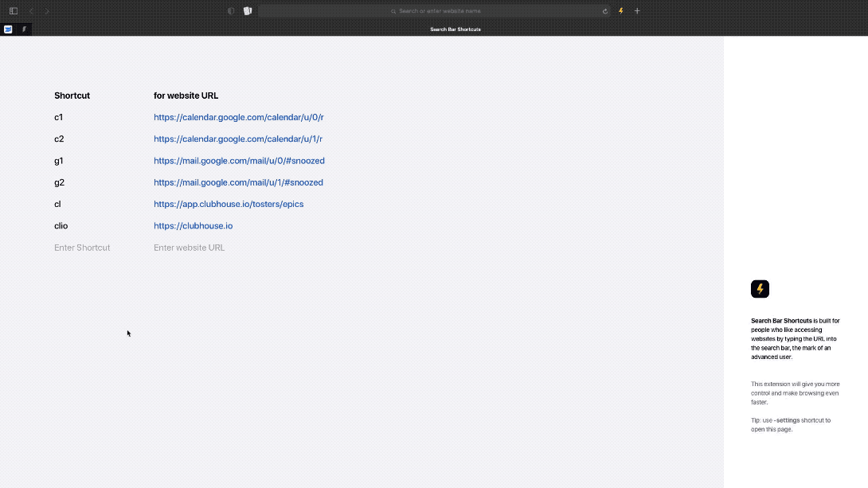Click the Shortcut column header
The height and width of the screenshot is (488, 868).
click(72, 96)
